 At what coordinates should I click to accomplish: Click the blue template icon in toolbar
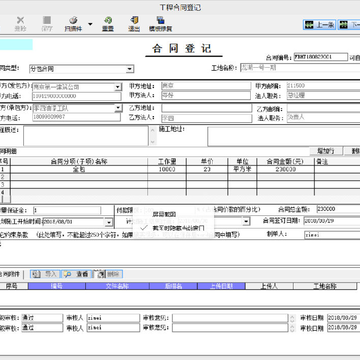pyautogui.click(x=161, y=21)
